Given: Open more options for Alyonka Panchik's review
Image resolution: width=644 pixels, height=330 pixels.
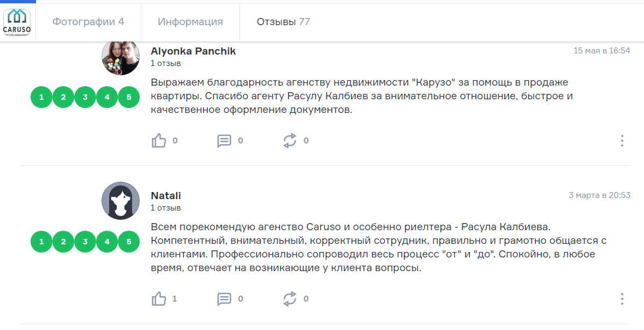Looking at the screenshot, I should (622, 141).
